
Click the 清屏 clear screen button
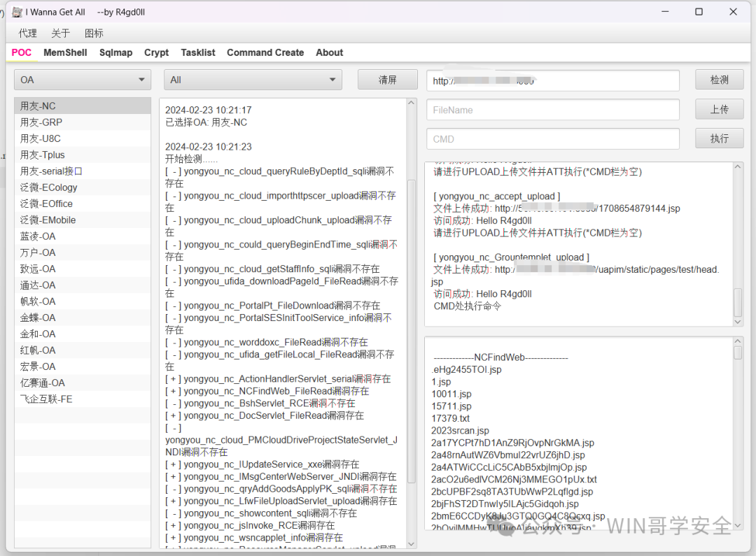(387, 80)
